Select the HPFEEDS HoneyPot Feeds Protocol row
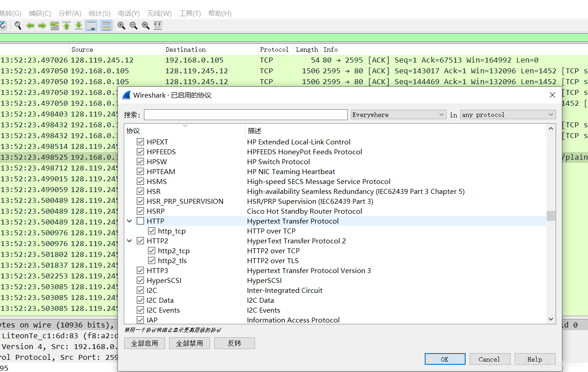Screen dimensions: 588x372 (x=335, y=152)
